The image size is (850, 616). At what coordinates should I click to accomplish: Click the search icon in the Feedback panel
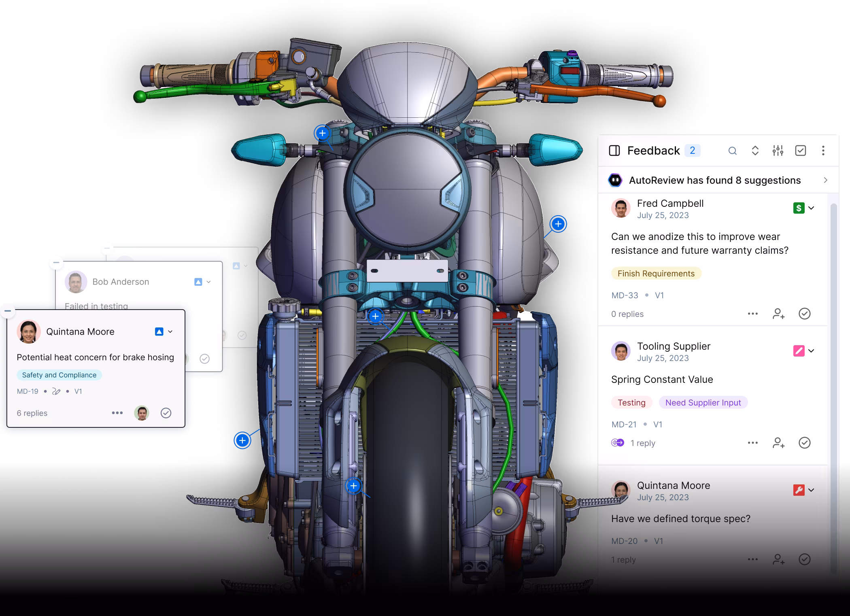(x=732, y=151)
